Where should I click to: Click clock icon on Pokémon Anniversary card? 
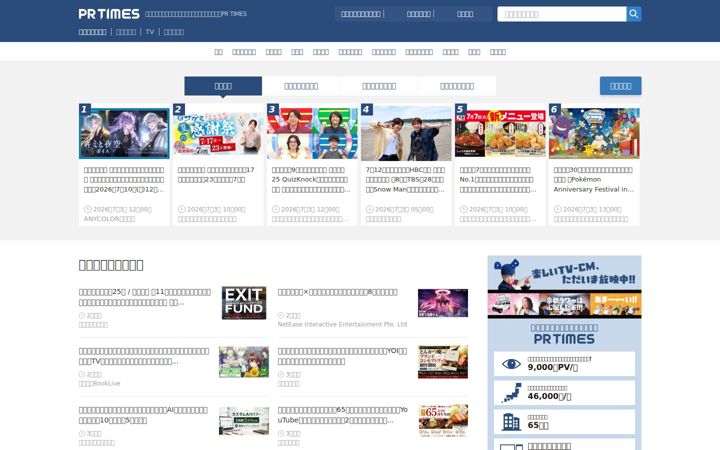pos(557,209)
